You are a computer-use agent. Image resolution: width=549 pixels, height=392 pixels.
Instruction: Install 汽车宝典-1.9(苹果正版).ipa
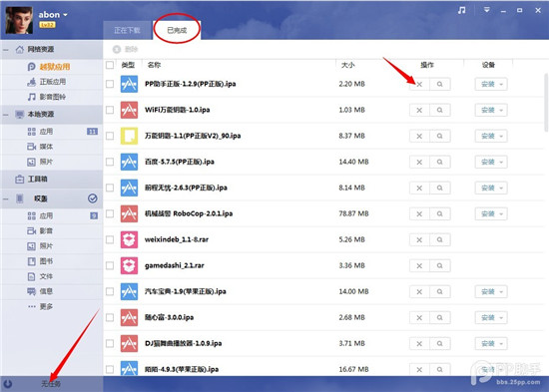pos(487,292)
